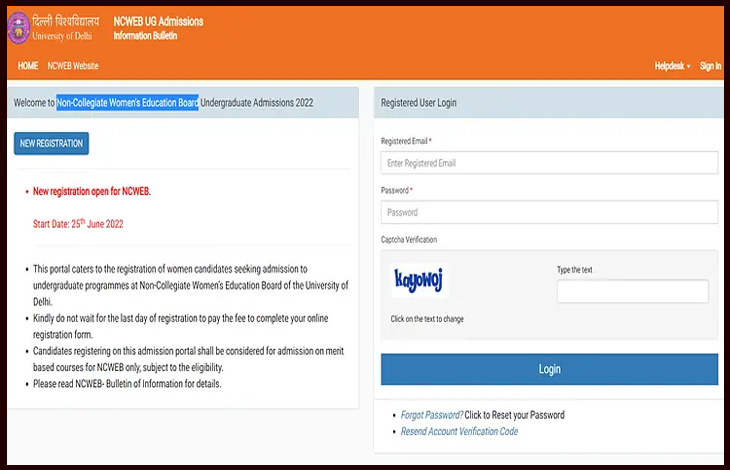This screenshot has width=730, height=470.
Task: Click the University of Delhi logo
Action: [x=18, y=27]
